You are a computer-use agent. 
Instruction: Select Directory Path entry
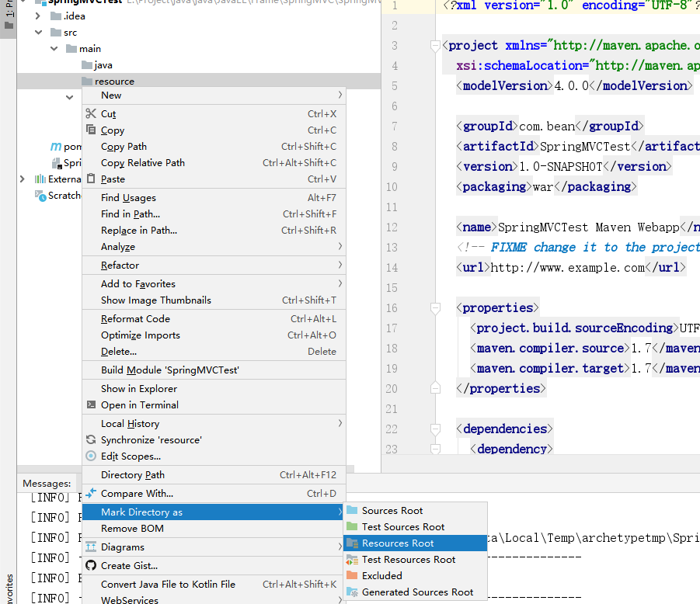point(214,474)
